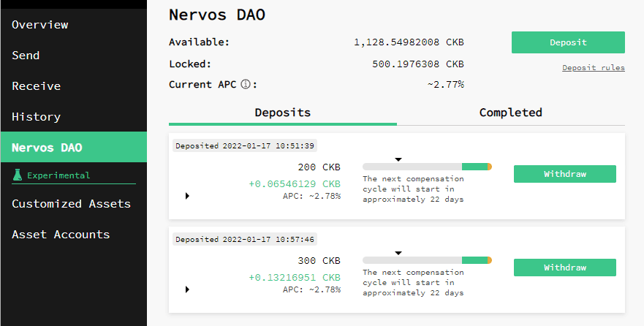Open the Completed tab
Image resolution: width=644 pixels, height=326 pixels.
point(510,113)
